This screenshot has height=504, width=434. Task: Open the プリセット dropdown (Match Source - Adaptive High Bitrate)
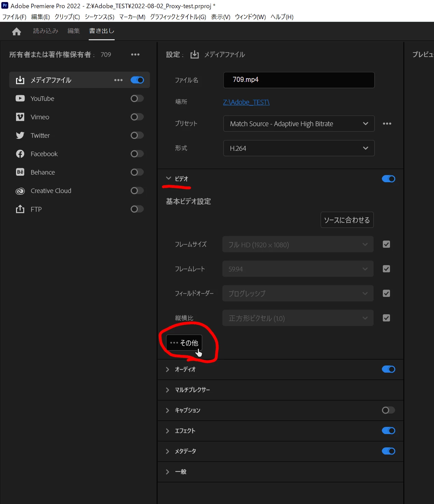pos(299,124)
